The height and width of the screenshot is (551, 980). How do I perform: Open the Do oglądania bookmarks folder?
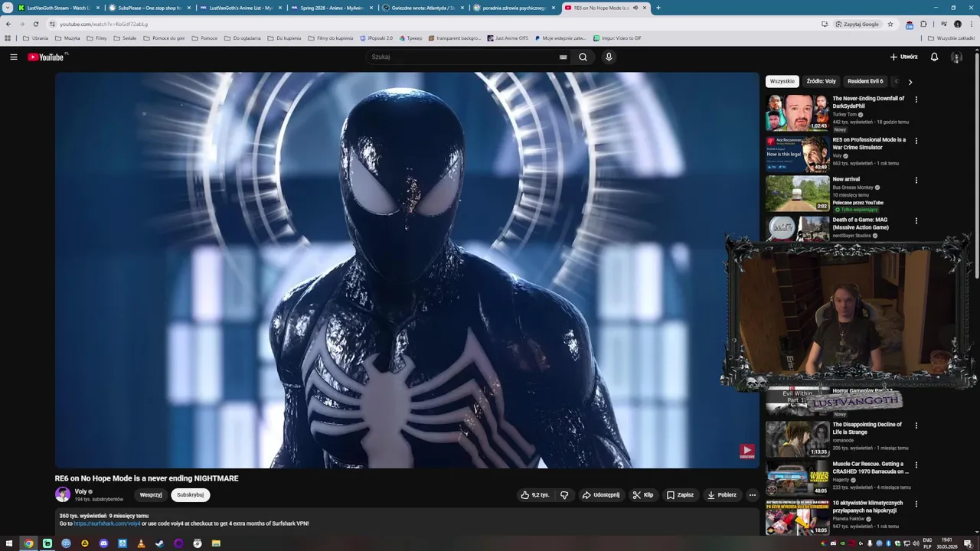[242, 38]
